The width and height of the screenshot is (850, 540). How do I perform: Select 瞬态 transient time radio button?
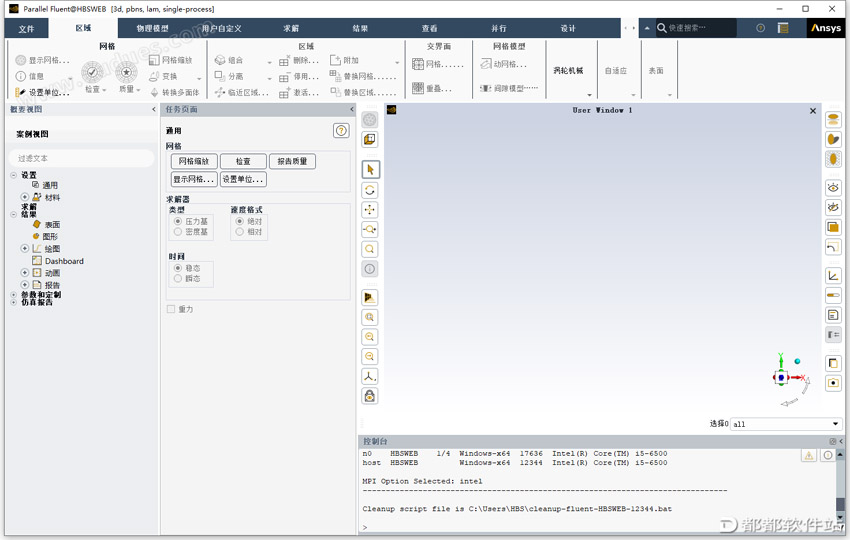click(x=178, y=278)
